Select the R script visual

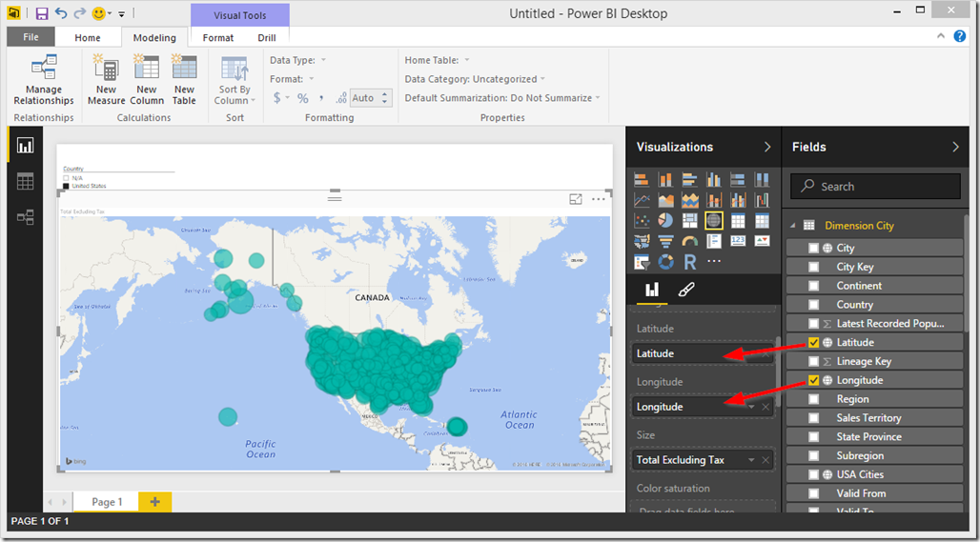pyautogui.click(x=689, y=262)
